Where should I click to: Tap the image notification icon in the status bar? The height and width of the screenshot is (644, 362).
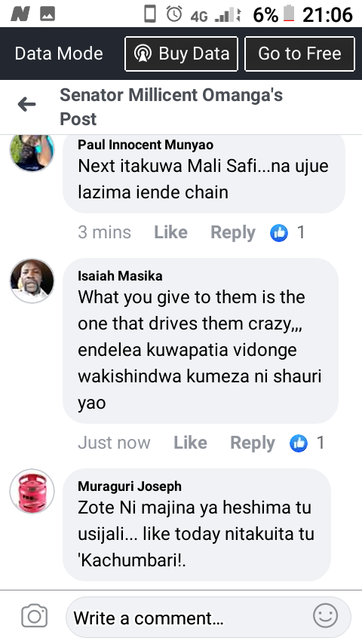(48, 14)
